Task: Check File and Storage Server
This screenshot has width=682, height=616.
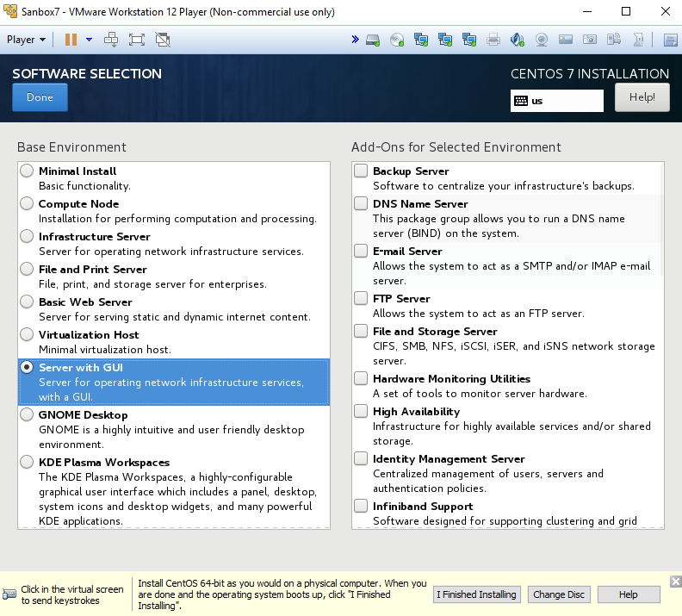Action: click(x=361, y=331)
